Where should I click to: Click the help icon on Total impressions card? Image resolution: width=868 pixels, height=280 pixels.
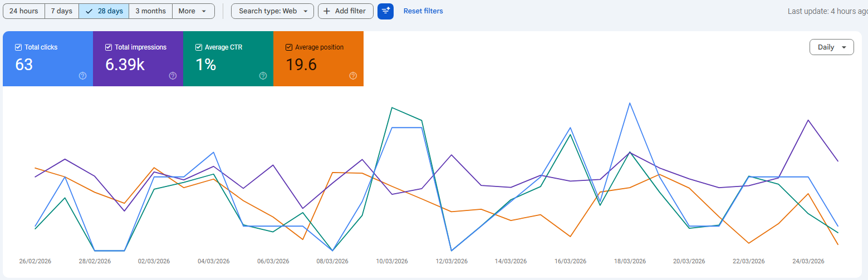(x=173, y=76)
